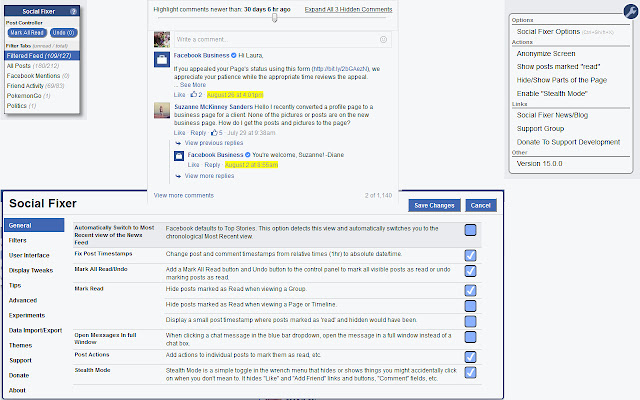Choose Anonymize Screen from wrench menu

coord(546,53)
